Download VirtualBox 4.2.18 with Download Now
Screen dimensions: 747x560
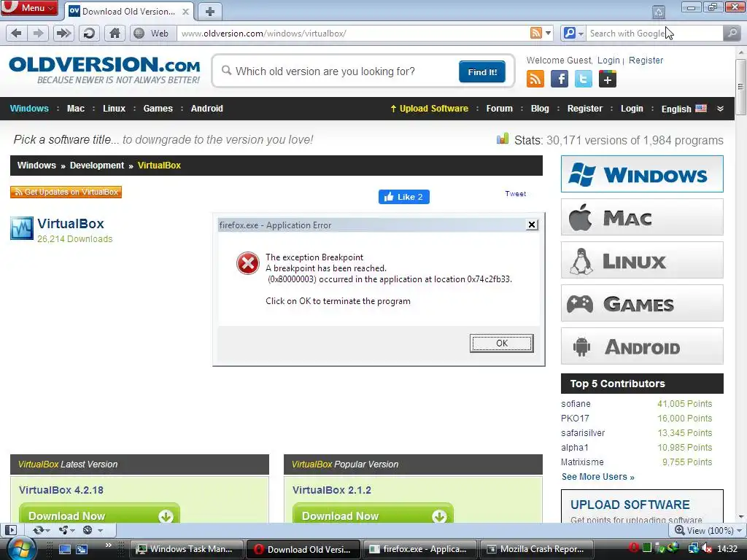pyautogui.click(x=99, y=514)
